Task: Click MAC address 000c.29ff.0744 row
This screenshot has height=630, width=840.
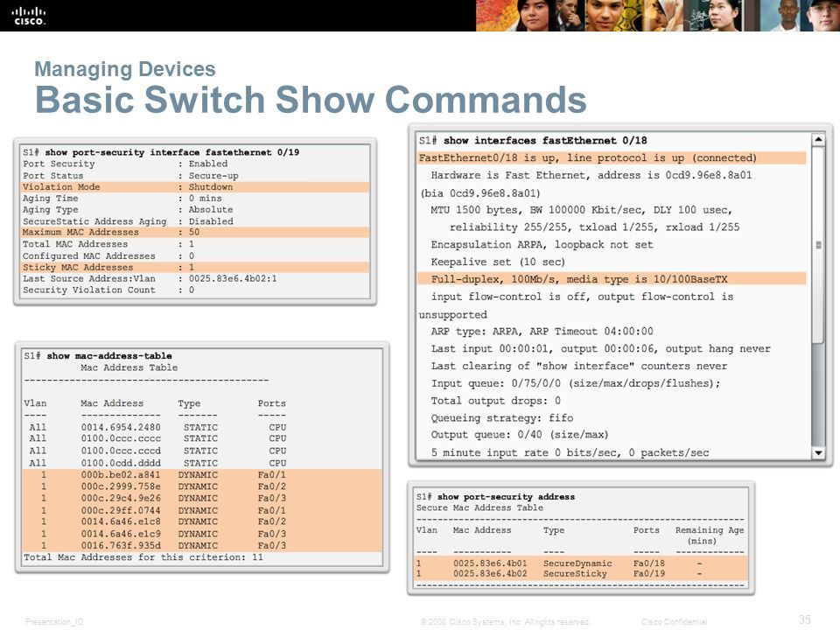Action: [x=202, y=510]
